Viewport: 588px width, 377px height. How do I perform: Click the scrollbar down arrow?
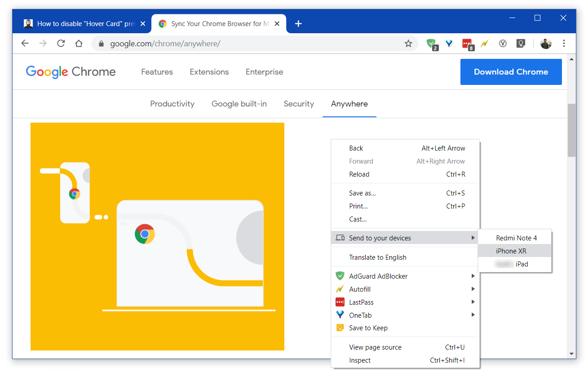572,354
